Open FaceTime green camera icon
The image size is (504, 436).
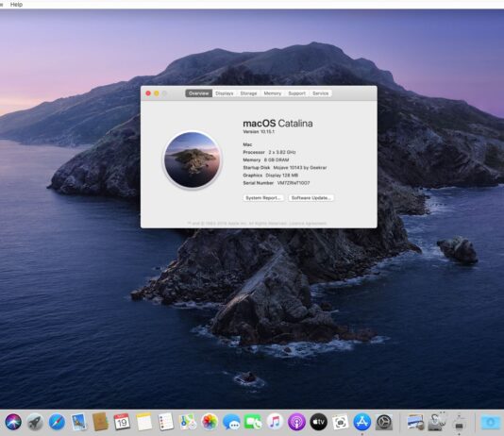pyautogui.click(x=253, y=422)
